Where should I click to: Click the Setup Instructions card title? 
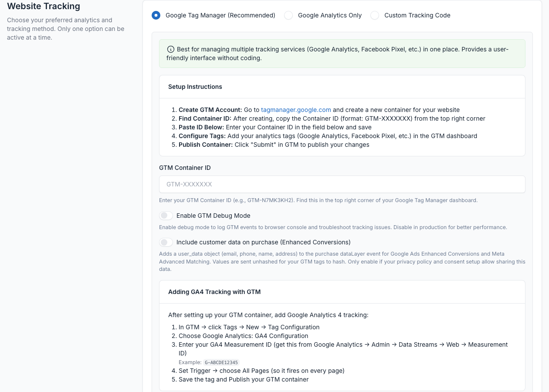195,87
